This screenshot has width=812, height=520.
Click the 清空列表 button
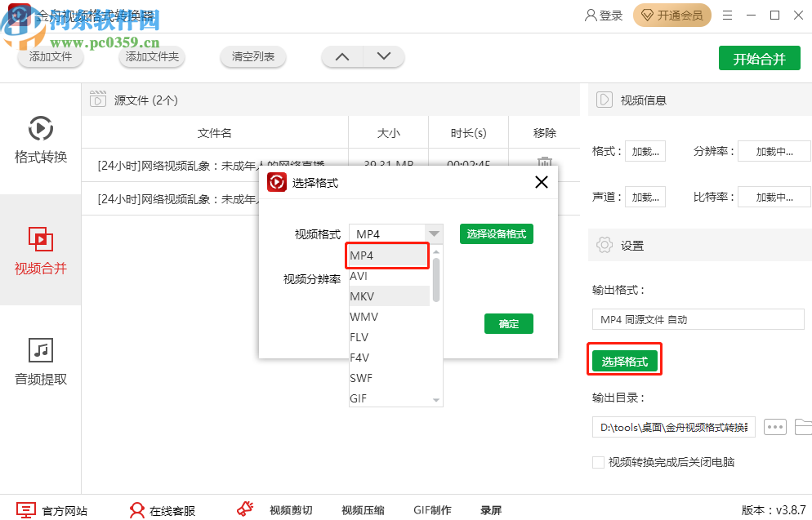pyautogui.click(x=252, y=56)
